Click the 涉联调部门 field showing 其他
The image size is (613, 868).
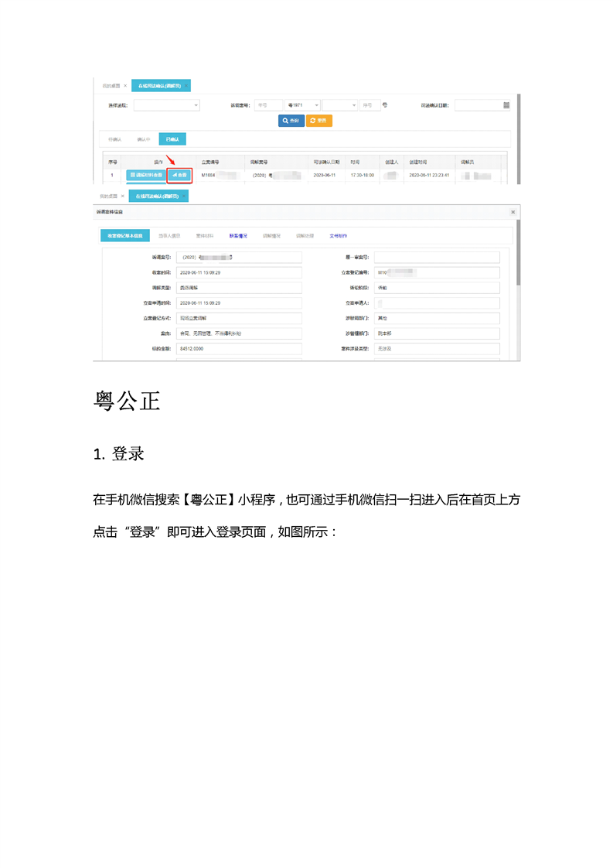437,318
